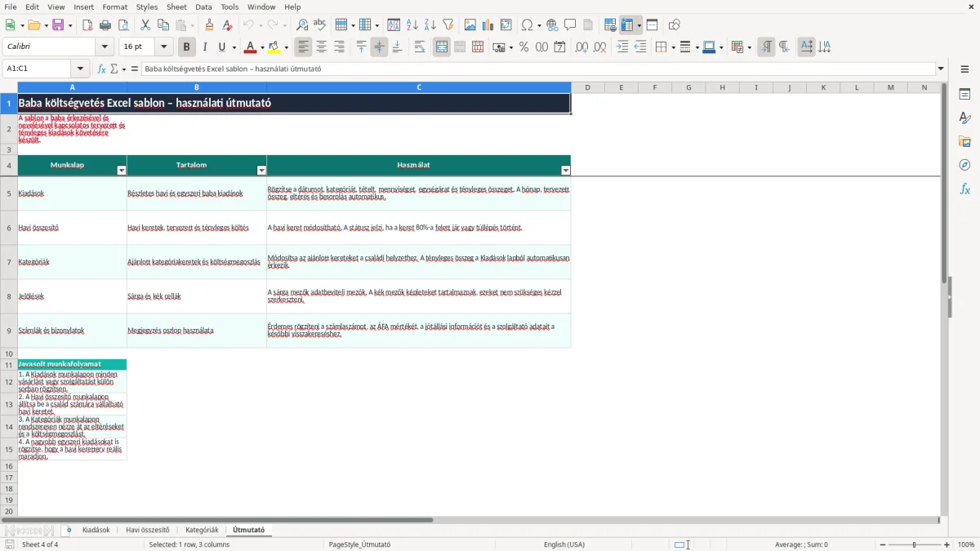
Task: Open the Function Wizard fx icon
Action: tap(101, 69)
